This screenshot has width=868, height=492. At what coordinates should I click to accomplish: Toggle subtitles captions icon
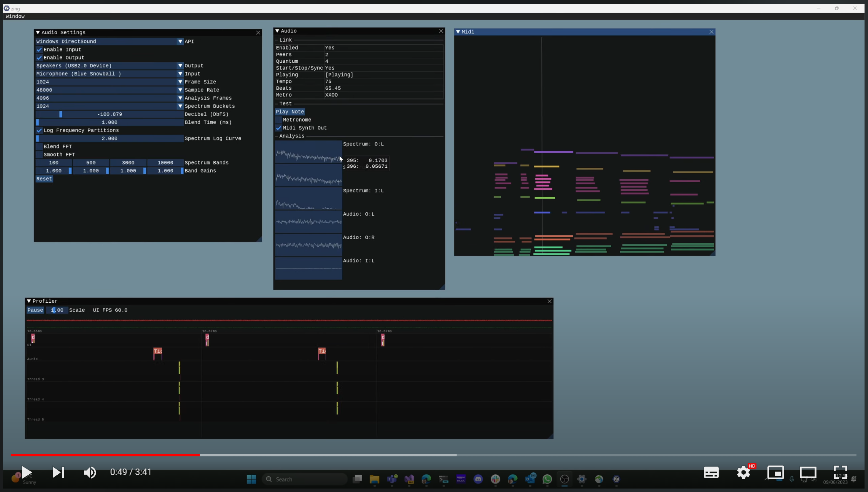(x=711, y=472)
